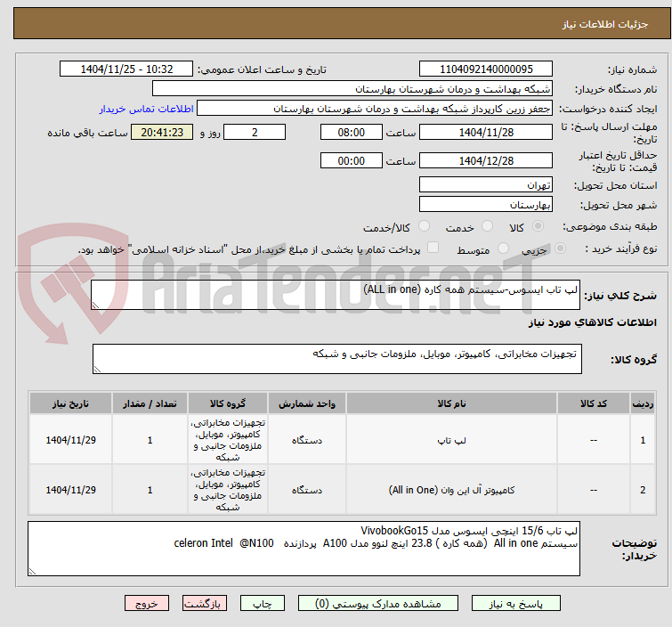Open اطلاعات تماس خریدار link
This screenshot has height=627, width=672.
point(147,109)
